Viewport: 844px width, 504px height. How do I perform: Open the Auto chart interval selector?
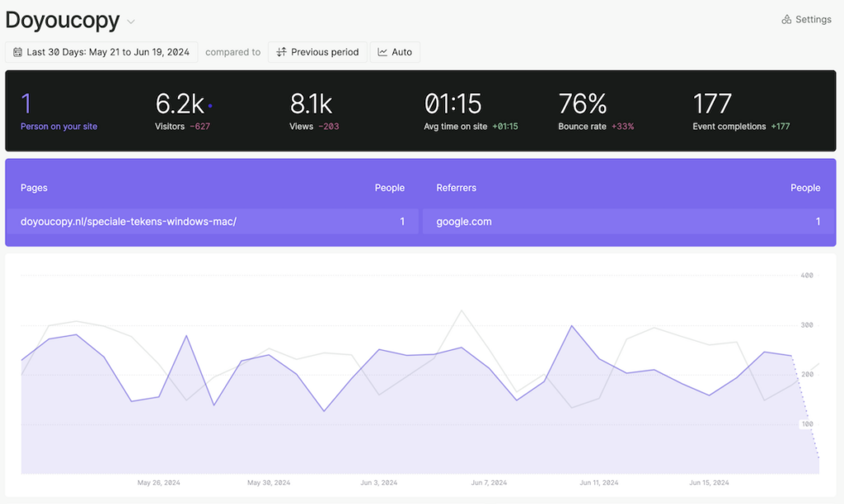coord(395,52)
